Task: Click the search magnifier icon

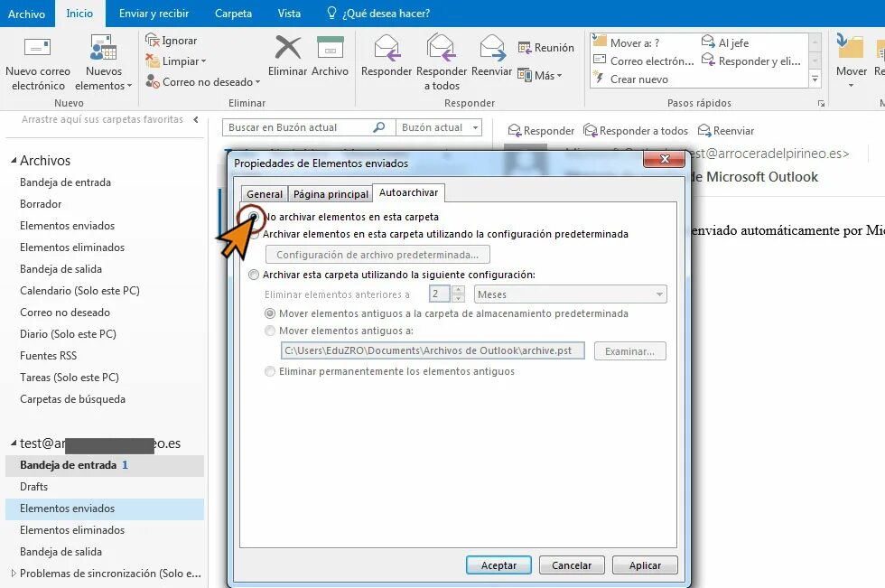Action: (x=379, y=127)
